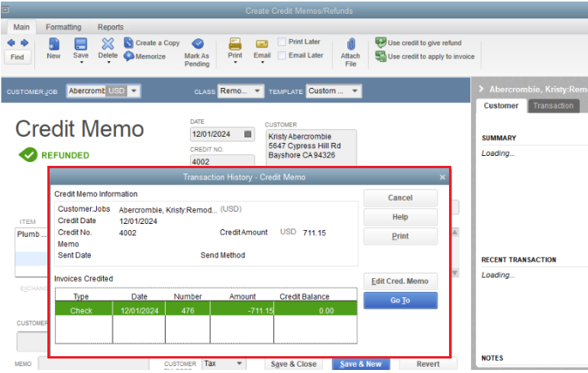Image resolution: width=588 pixels, height=373 pixels.
Task: Open the Customer:Job dropdown
Action: 134,91
